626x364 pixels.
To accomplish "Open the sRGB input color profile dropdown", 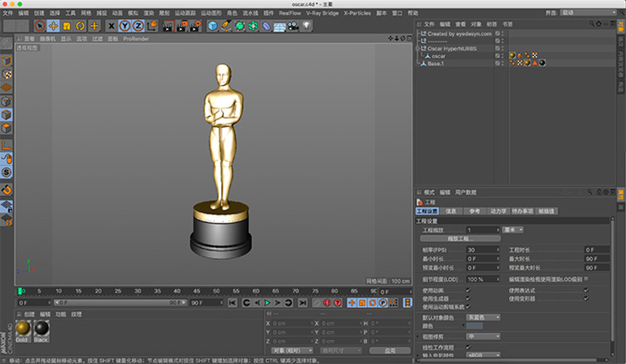I will (x=483, y=355).
